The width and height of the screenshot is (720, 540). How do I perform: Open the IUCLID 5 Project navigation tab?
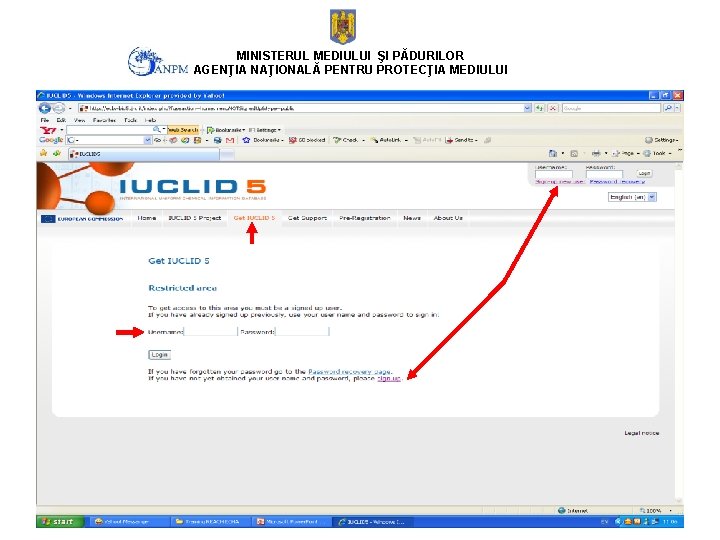tap(195, 218)
